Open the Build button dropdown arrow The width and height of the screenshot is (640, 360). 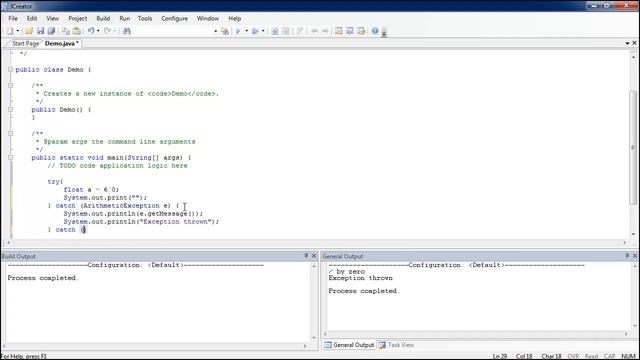tap(246, 31)
